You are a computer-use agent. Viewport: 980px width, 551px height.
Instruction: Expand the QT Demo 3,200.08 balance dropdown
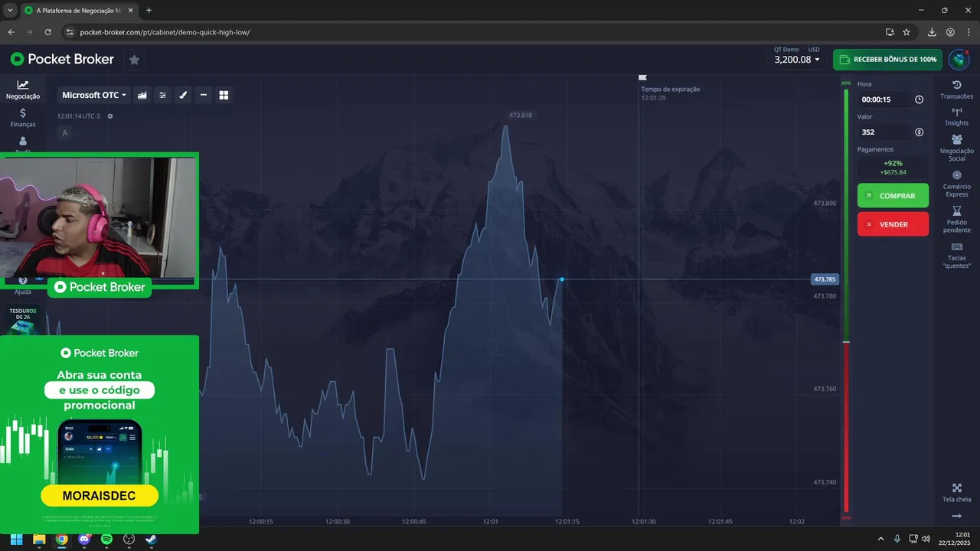point(796,59)
